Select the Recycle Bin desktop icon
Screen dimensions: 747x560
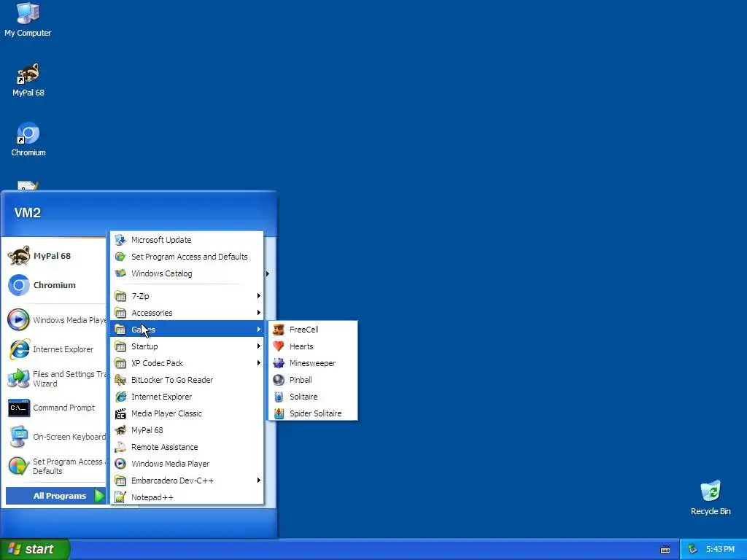(x=711, y=498)
